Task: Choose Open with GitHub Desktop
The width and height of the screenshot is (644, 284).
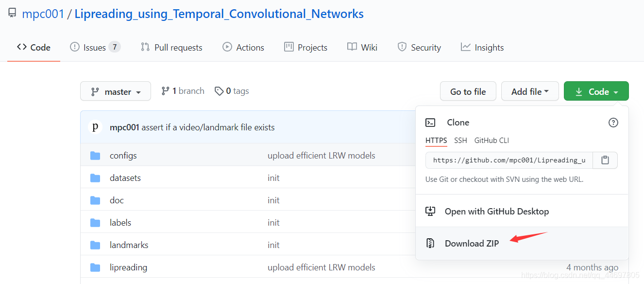Action: click(522, 212)
